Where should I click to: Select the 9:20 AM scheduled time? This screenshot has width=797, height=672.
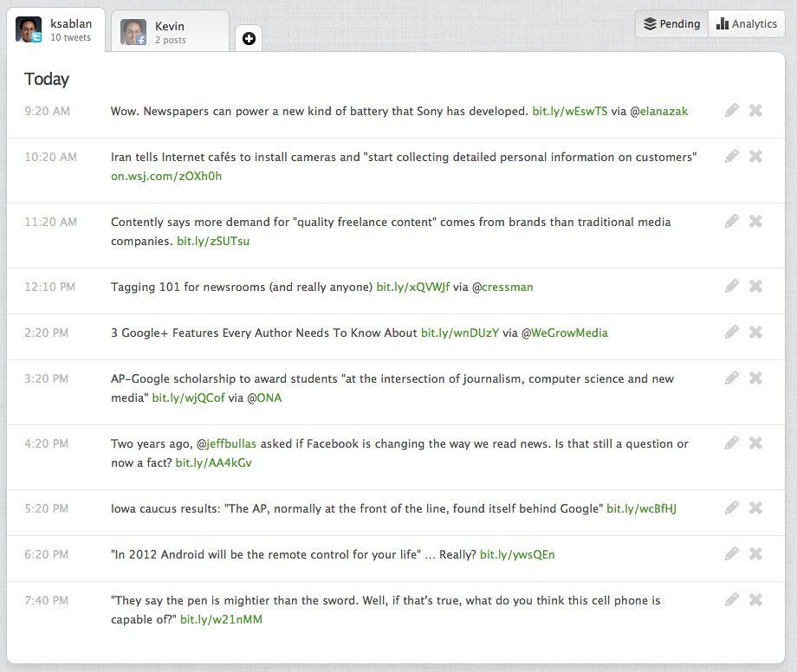(48, 111)
